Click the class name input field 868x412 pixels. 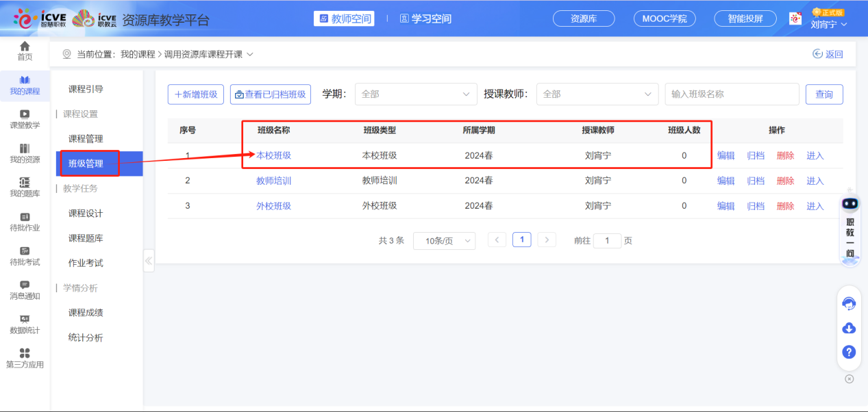click(x=731, y=94)
